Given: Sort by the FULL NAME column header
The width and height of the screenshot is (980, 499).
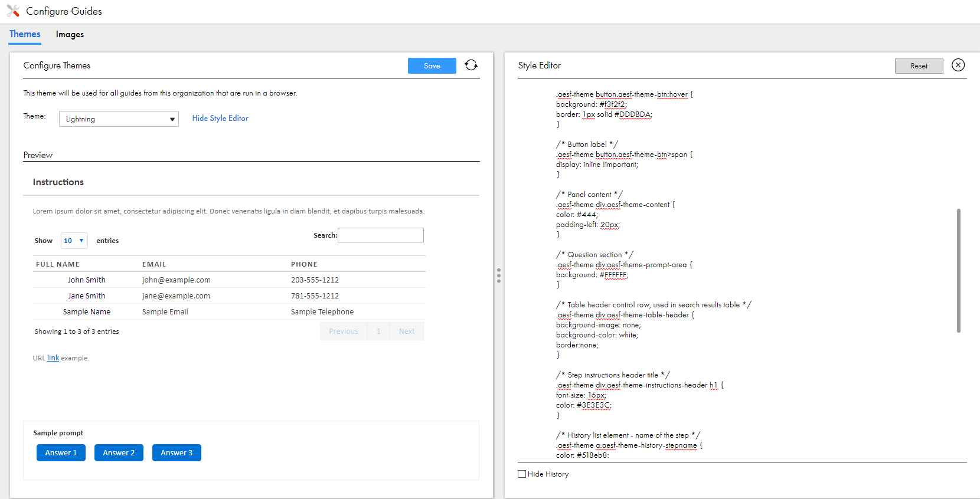Looking at the screenshot, I should click(x=58, y=264).
